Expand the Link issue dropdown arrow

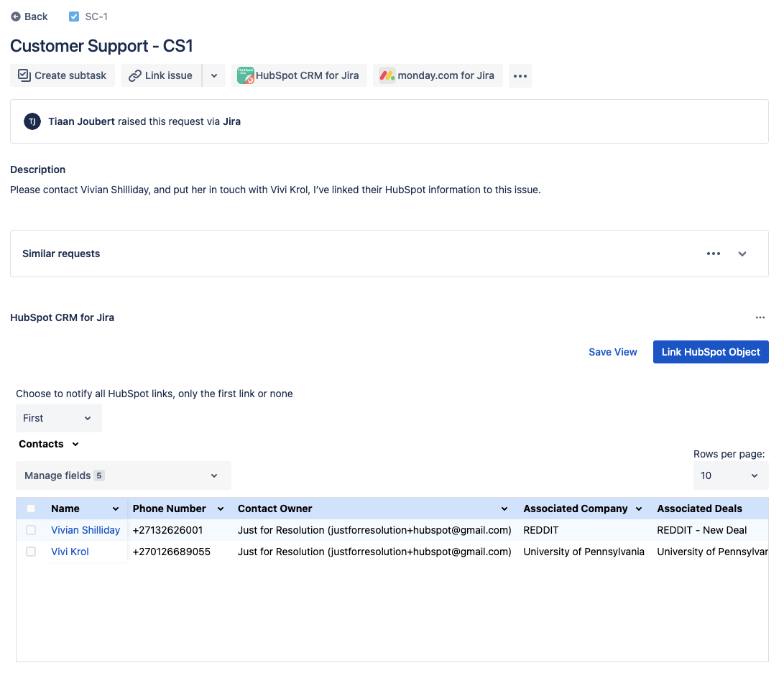(x=214, y=75)
